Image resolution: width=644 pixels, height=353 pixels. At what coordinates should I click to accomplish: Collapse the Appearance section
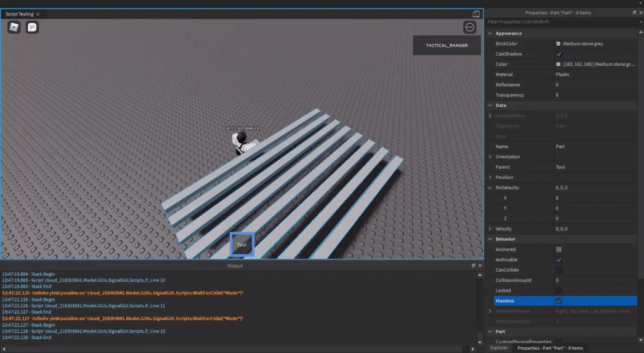click(490, 33)
